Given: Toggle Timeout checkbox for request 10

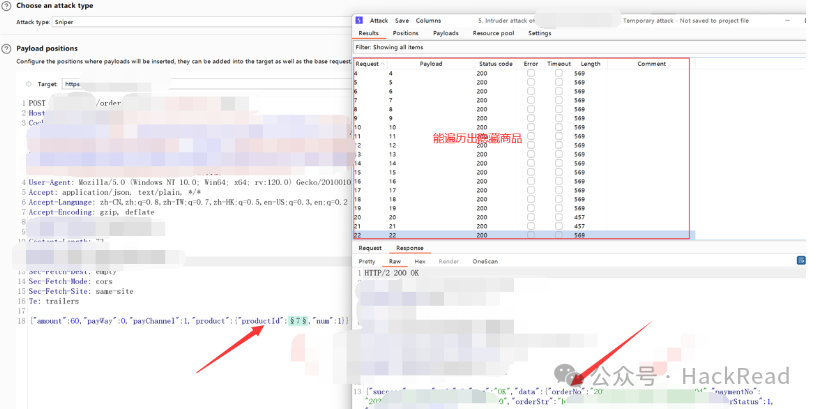Looking at the screenshot, I should (x=558, y=128).
